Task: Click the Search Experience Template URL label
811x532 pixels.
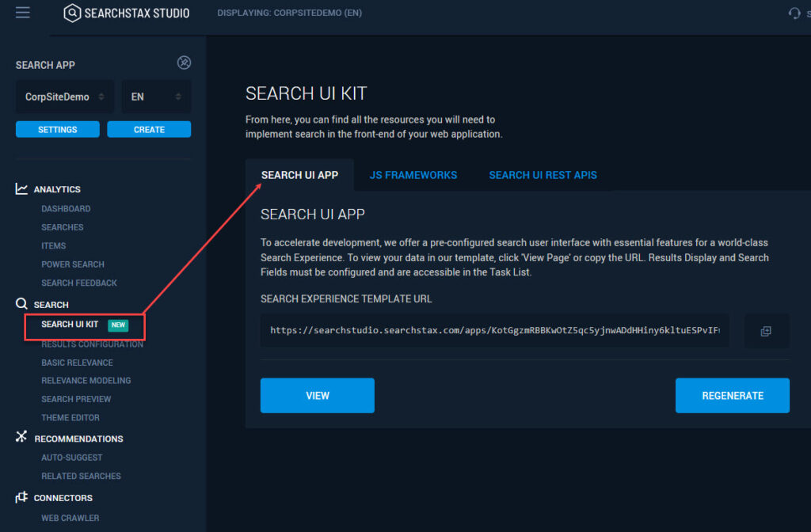Action: 346,298
